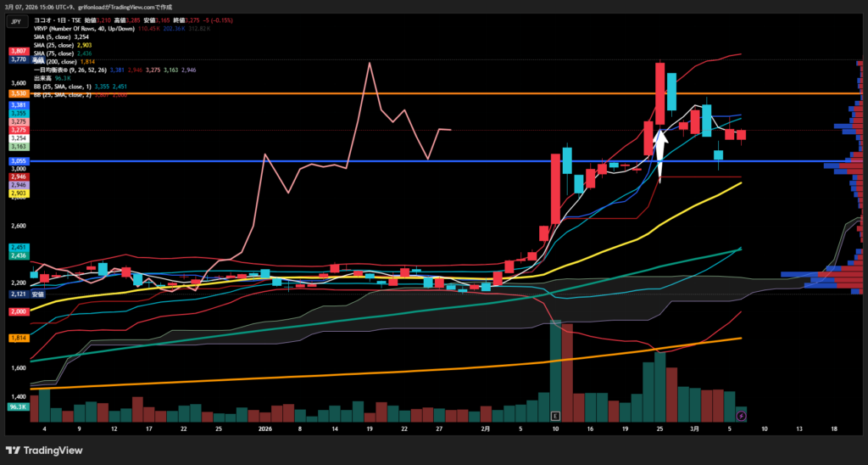Click the purple lightning bolt icon
Image resolution: width=868 pixels, height=465 pixels.
[742, 416]
